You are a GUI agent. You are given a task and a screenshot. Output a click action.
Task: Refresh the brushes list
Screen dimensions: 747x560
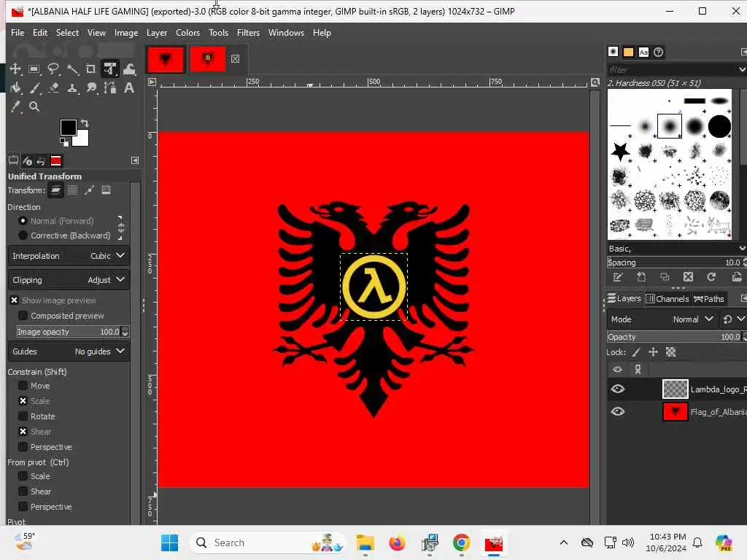pyautogui.click(x=711, y=277)
